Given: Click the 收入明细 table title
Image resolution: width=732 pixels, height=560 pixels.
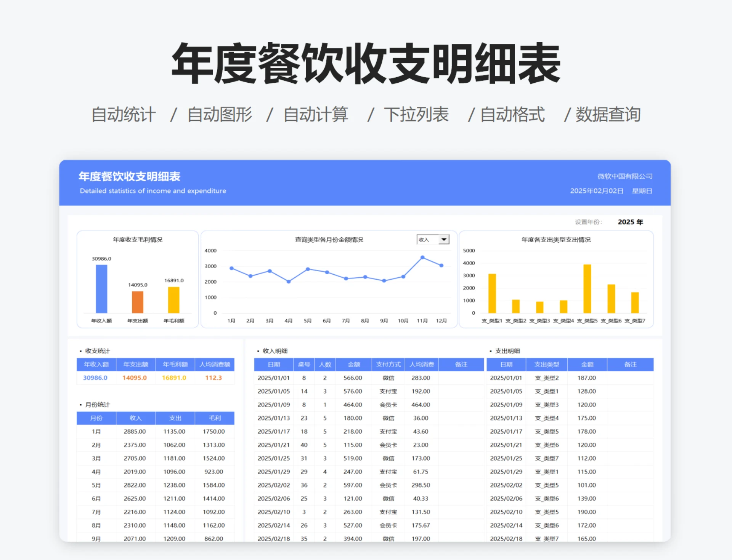Looking at the screenshot, I should click(x=275, y=351).
